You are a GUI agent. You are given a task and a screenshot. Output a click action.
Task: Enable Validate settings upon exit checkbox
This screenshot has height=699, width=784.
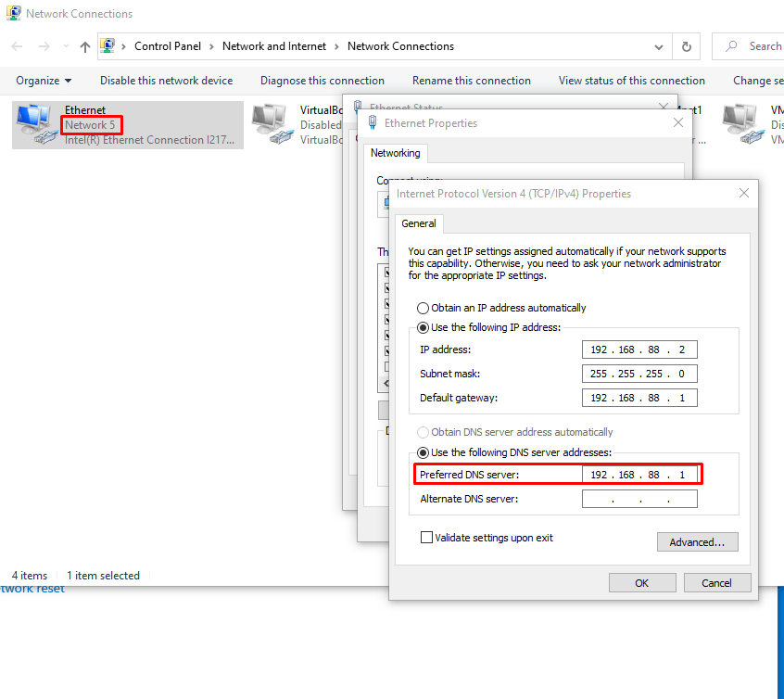click(x=427, y=538)
